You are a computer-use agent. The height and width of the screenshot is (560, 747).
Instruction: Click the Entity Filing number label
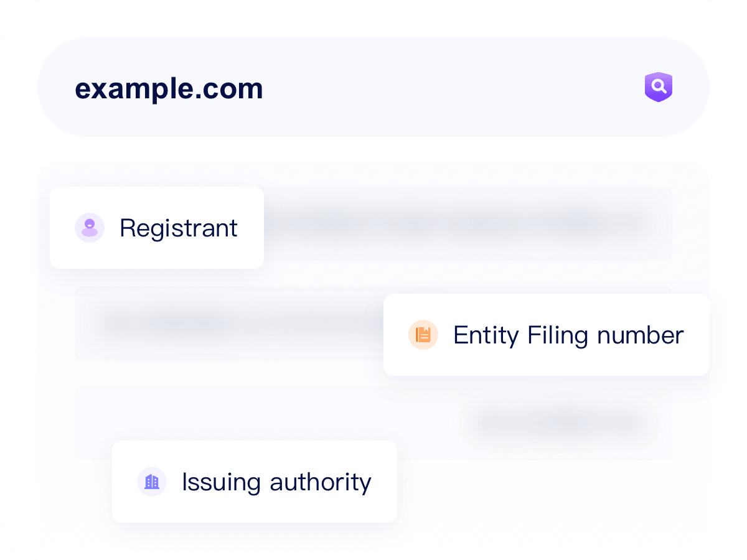click(x=568, y=335)
